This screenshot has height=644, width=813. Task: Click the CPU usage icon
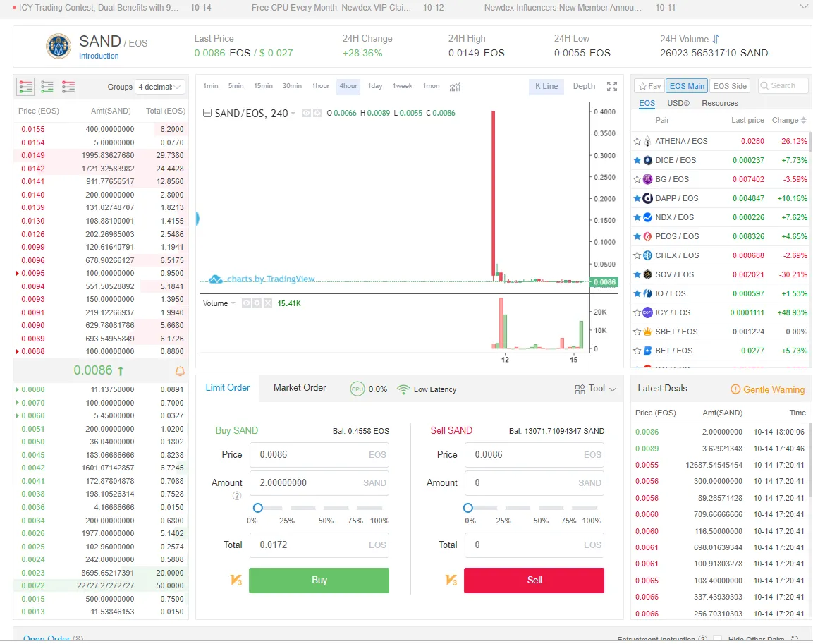(357, 389)
